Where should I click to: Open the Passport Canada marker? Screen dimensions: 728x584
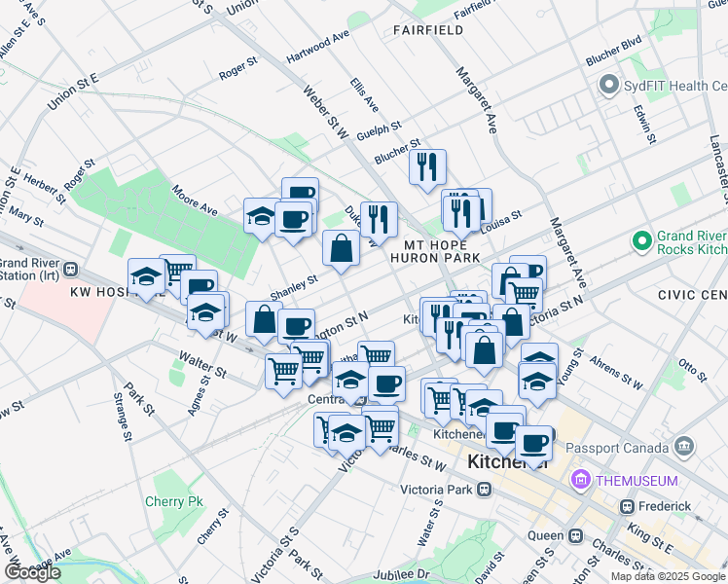[685, 447]
